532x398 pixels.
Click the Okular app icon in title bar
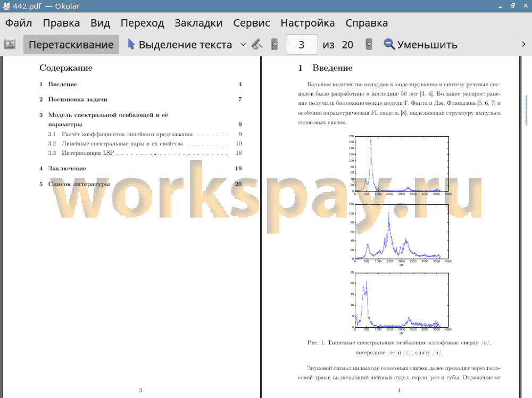coord(6,6)
